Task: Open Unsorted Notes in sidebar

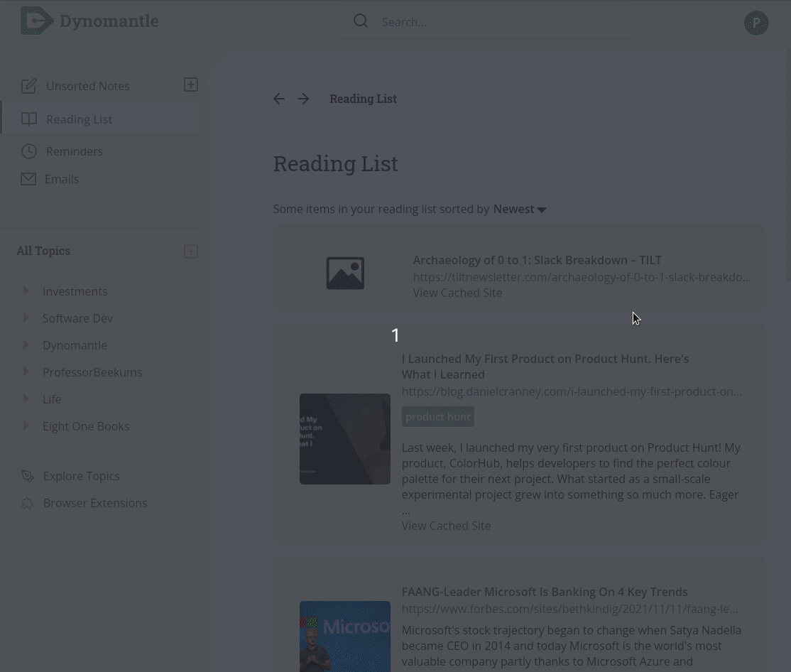Action: (x=88, y=86)
